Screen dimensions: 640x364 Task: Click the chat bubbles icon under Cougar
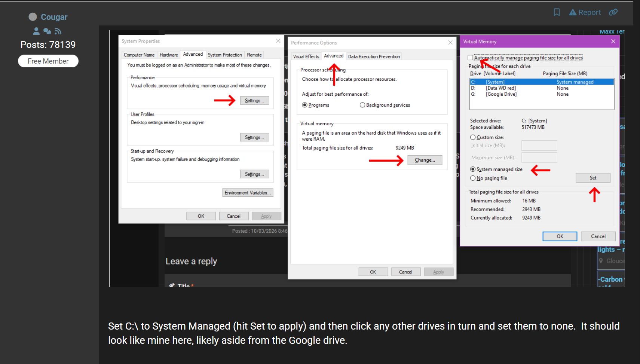[47, 31]
